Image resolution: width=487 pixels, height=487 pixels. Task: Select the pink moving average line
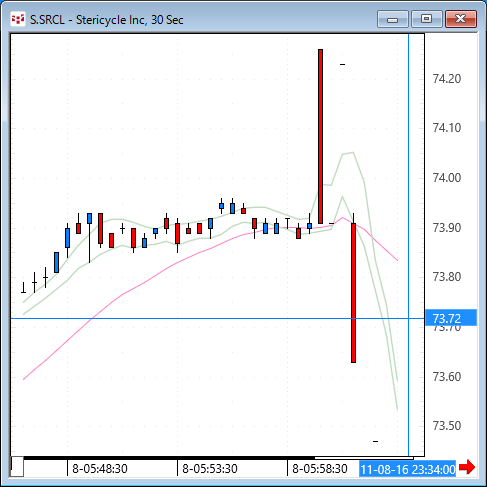pyautogui.click(x=133, y=288)
